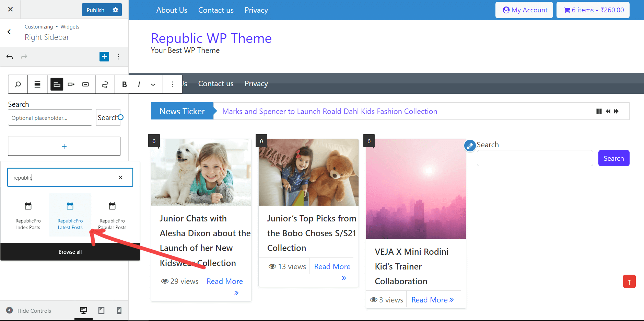Open the news ticker headline link

tap(330, 112)
